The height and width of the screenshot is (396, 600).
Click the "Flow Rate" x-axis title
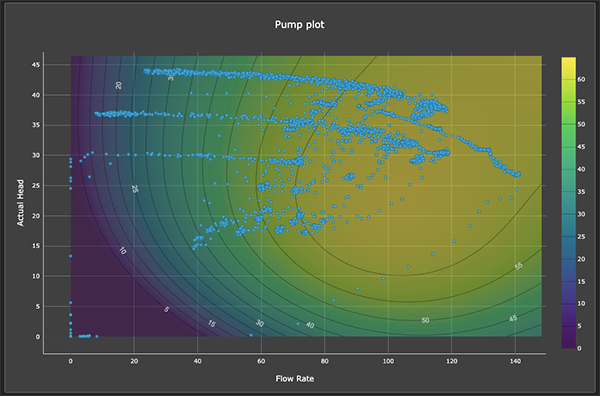click(295, 379)
